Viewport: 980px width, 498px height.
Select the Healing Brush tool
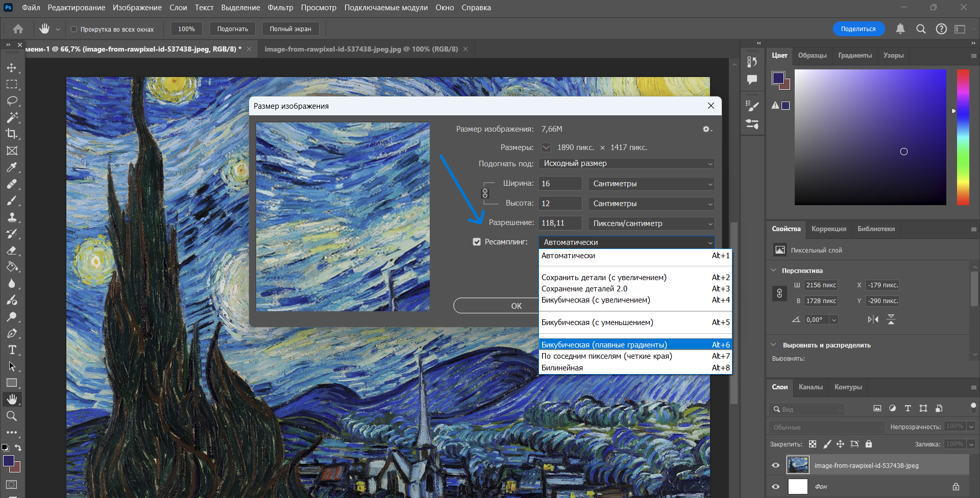[x=12, y=184]
